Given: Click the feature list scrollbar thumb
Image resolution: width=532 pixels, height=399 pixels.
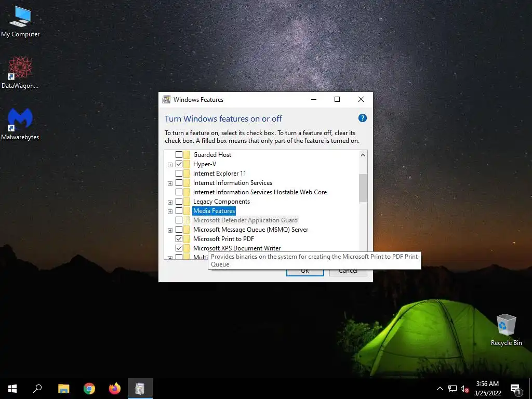Looking at the screenshot, I should pos(363,188).
